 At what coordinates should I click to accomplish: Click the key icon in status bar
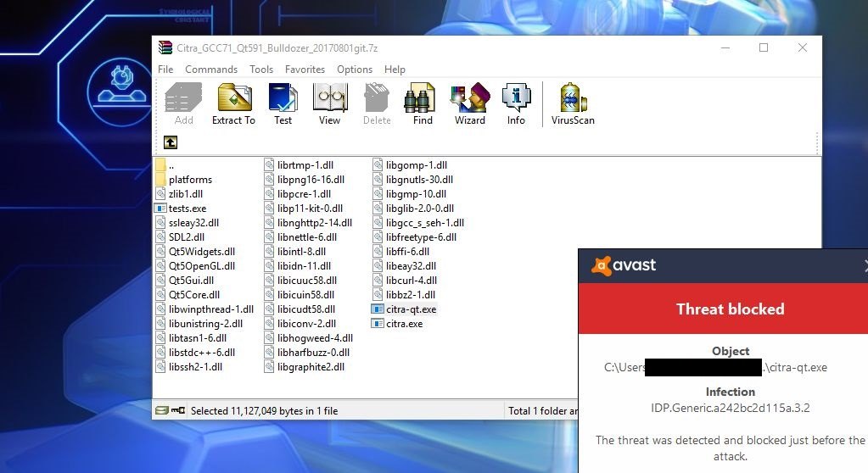point(178,410)
